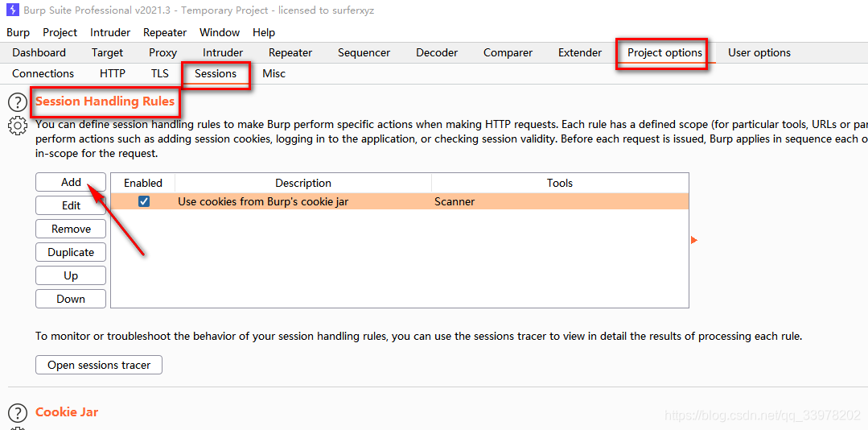This screenshot has height=430, width=868.
Task: Move rule with the Down button
Action: pyautogui.click(x=71, y=299)
